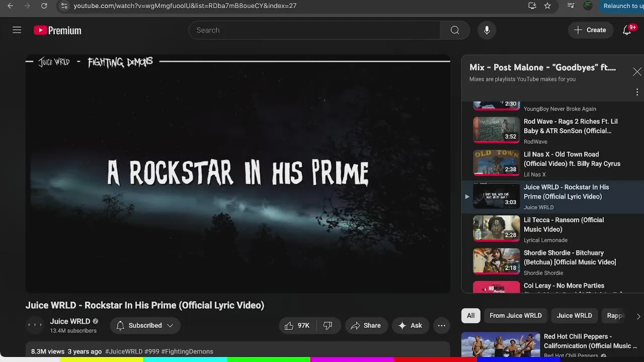The height and width of the screenshot is (362, 644).
Task: Click the video player area
Action: click(x=238, y=173)
